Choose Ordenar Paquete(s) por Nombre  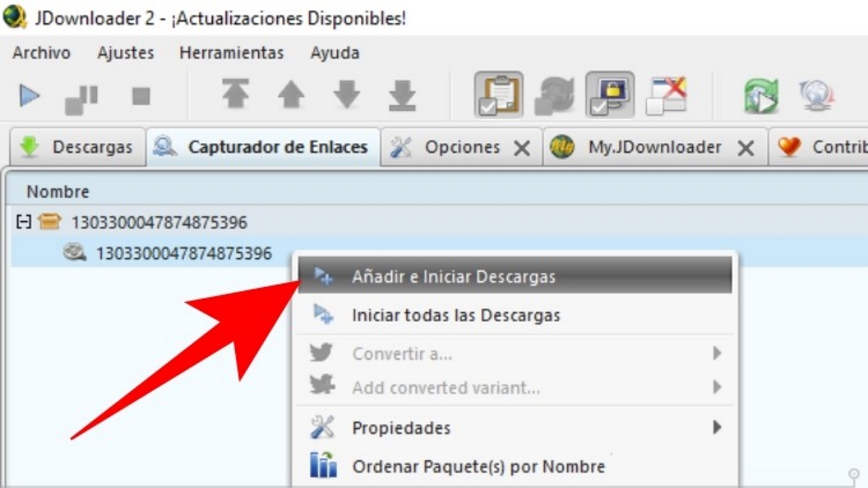pyautogui.click(x=515, y=466)
